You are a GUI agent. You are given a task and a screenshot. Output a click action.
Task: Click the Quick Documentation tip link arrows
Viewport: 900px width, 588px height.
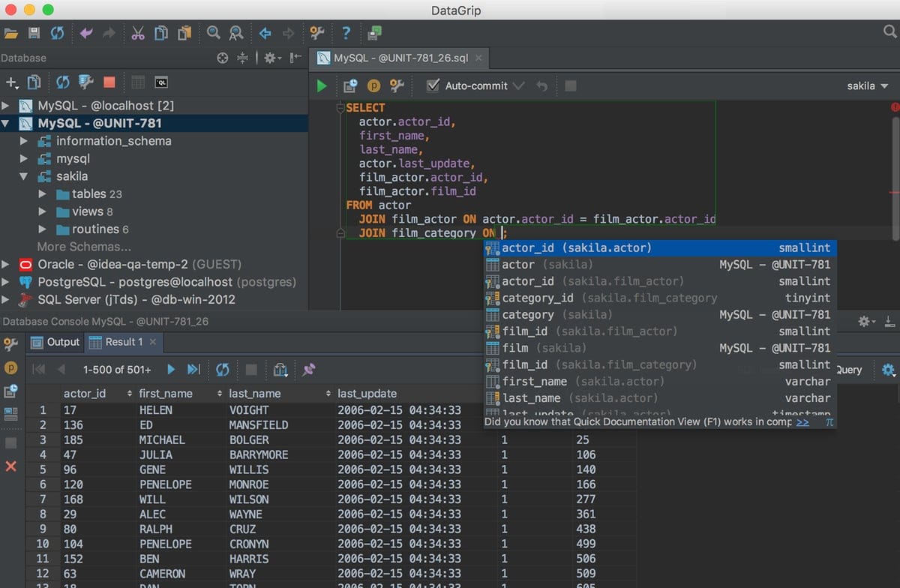[x=802, y=421]
